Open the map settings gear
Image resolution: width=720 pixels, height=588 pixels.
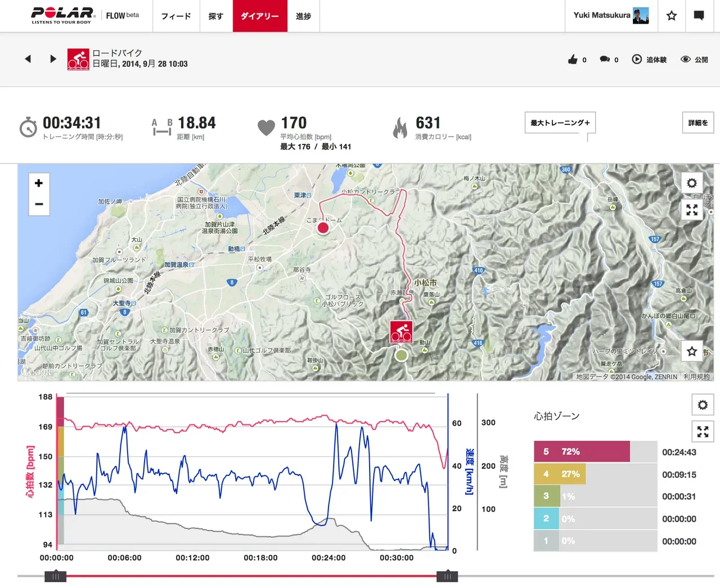691,183
